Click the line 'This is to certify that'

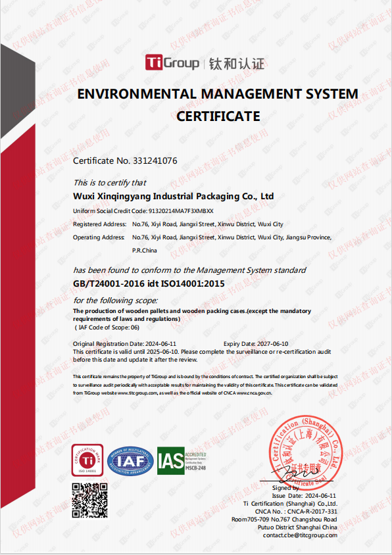click(x=109, y=183)
